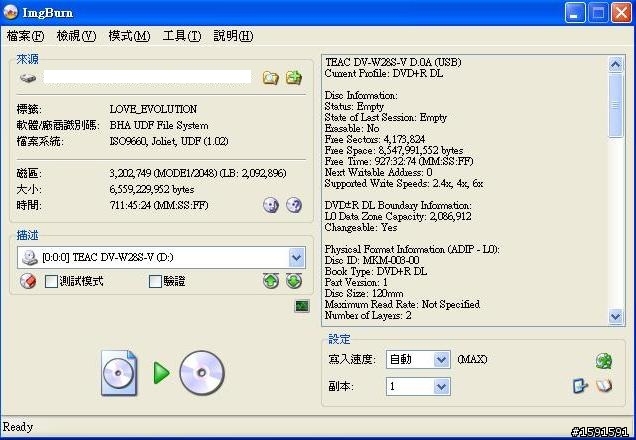Open the 副本 copies dropdown
This screenshot has width=636, height=440.
click(441, 386)
